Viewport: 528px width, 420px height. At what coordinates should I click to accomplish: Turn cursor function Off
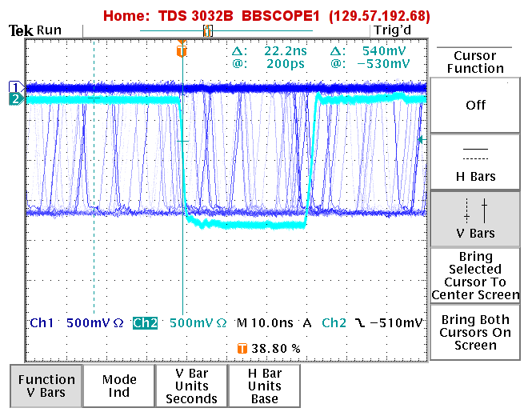click(x=475, y=106)
